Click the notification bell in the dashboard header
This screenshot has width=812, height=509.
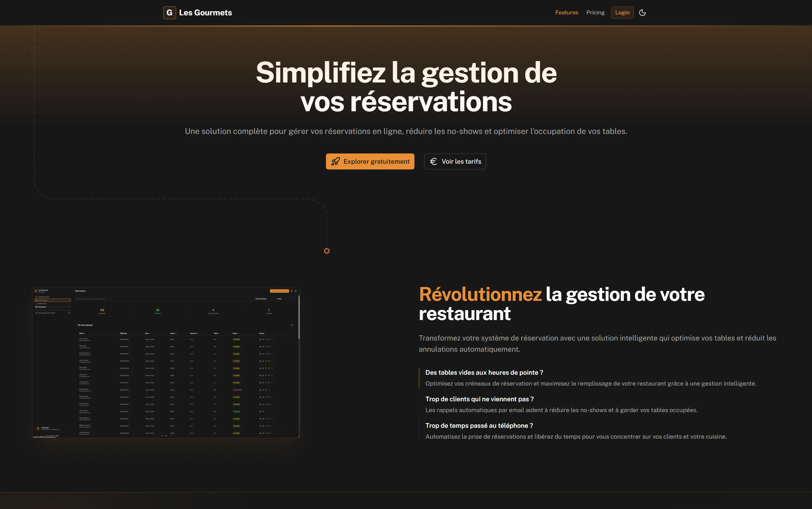coord(291,291)
